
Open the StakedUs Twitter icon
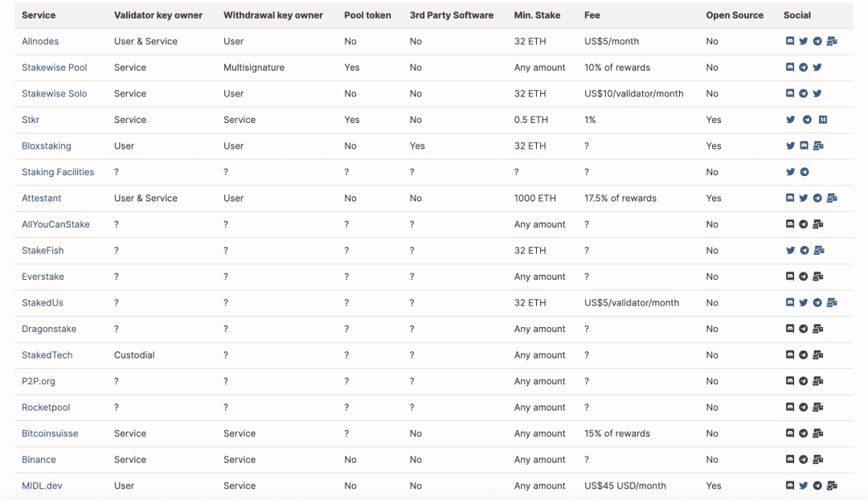(x=803, y=302)
